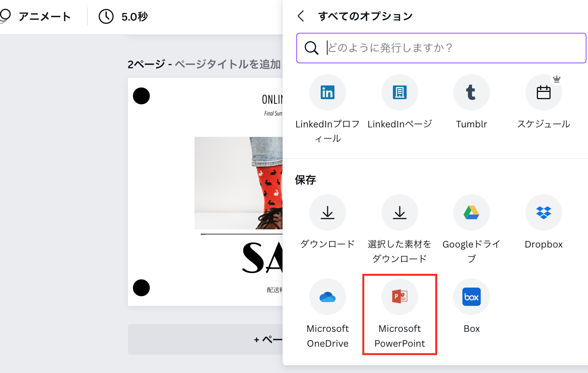588x373 pixels.
Task: Choose the LinkedInページ publishing icon
Action: pos(400,92)
